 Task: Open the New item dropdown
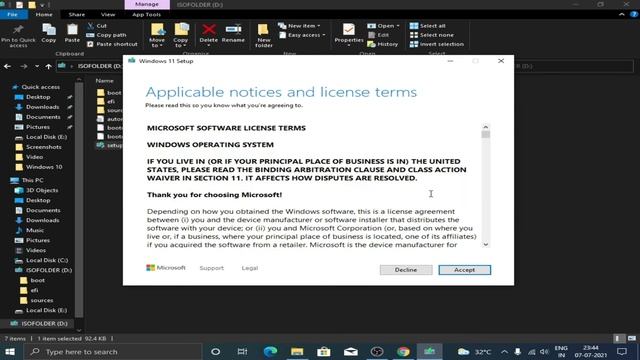click(299, 26)
